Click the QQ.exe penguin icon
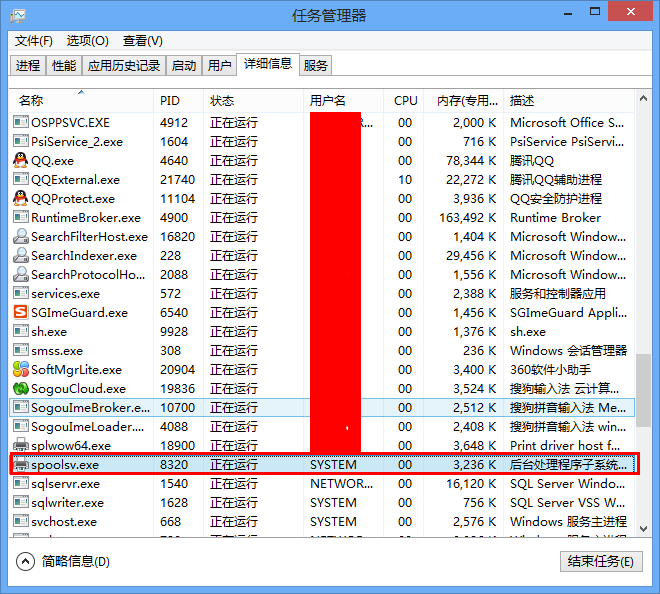 (20, 160)
